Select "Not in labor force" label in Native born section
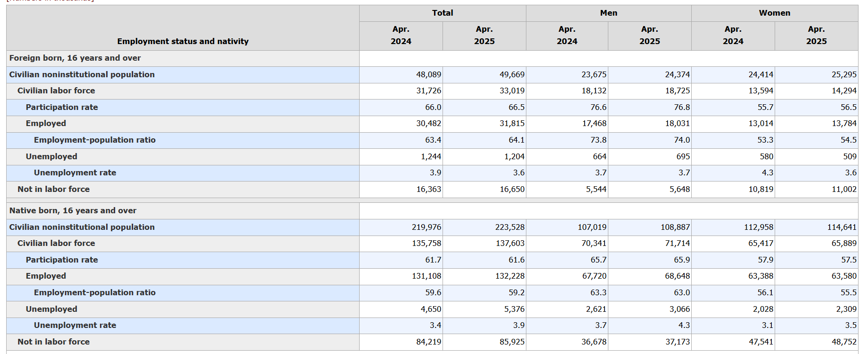The width and height of the screenshot is (868, 354). pyautogui.click(x=54, y=342)
